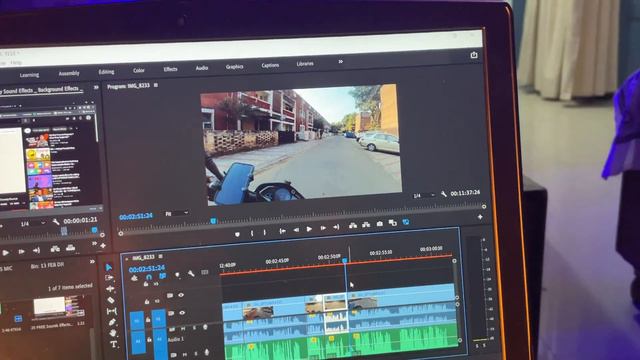This screenshot has height=360, width=640.
Task: Click Source monitor playhead marker
Action: pos(95,230)
